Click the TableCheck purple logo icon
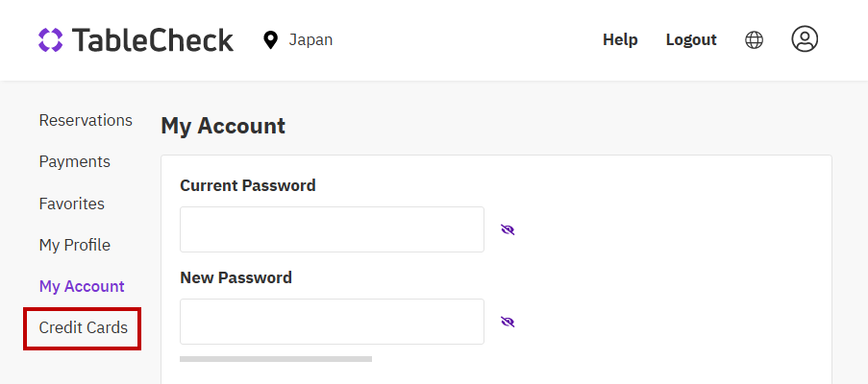Image resolution: width=868 pixels, height=384 pixels. pyautogui.click(x=51, y=39)
